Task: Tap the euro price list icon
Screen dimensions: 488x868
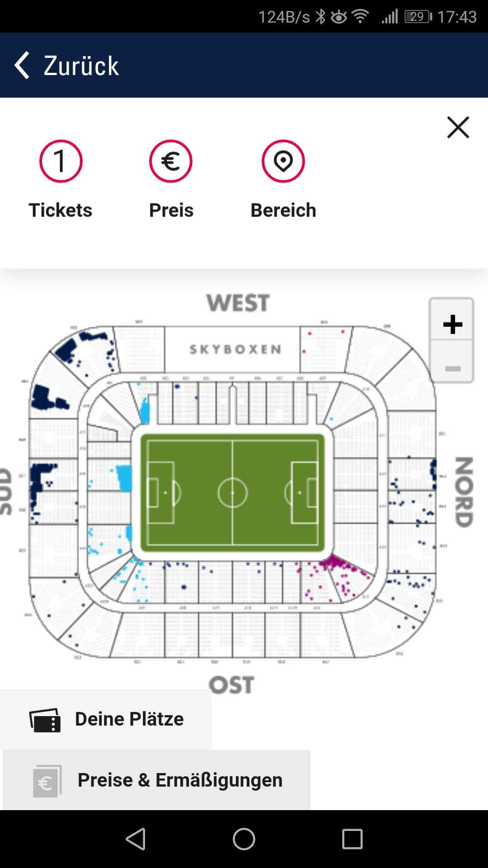Action: [x=47, y=781]
